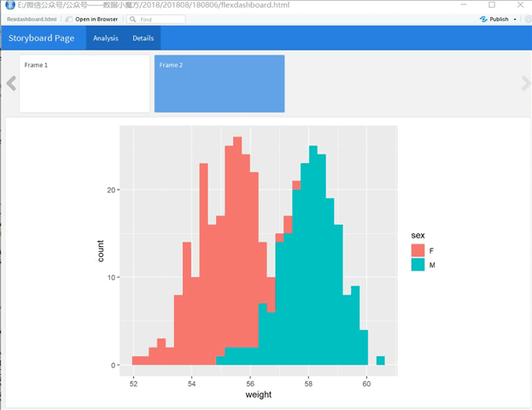Click the icon right of Publish dropdown
Screen dimensions: 532x410
click(529, 20)
